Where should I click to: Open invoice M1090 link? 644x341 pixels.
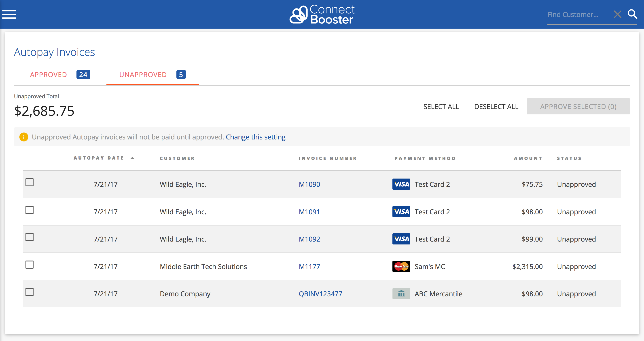click(309, 184)
